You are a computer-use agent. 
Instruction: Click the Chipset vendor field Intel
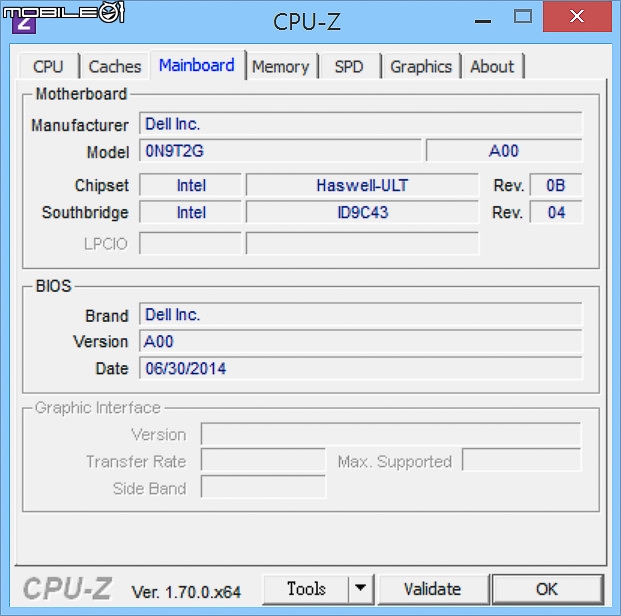coord(191,185)
